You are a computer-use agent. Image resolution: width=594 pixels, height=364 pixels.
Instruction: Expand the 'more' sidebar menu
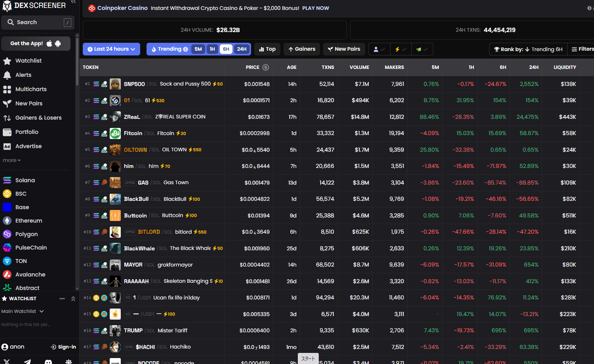11,160
